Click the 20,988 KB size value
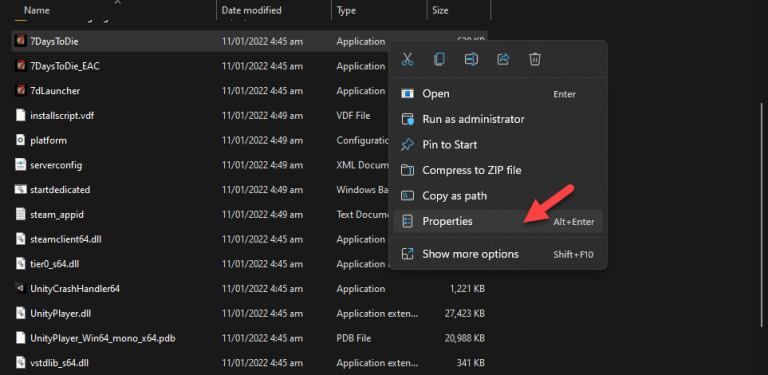The height and width of the screenshot is (375, 768). tap(464, 338)
